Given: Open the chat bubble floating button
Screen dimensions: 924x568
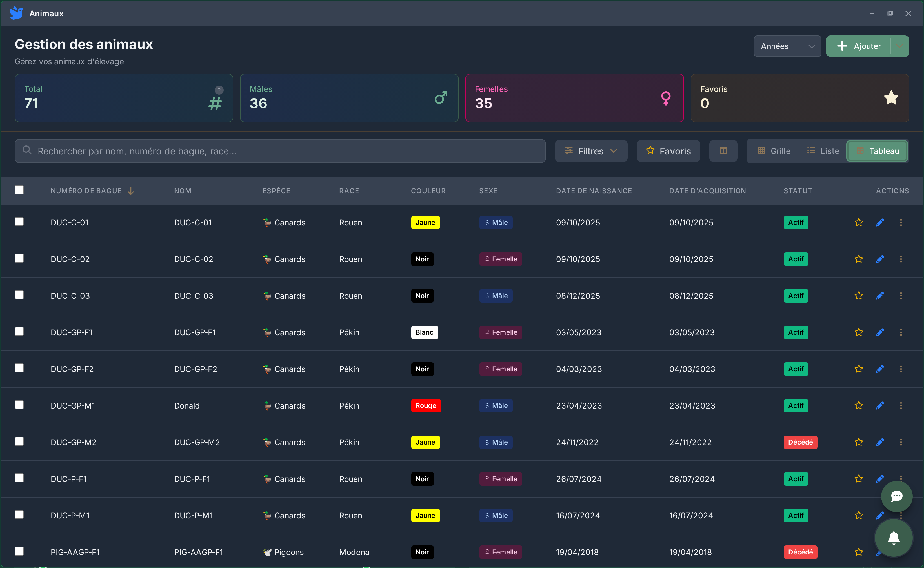Looking at the screenshot, I should (x=897, y=496).
